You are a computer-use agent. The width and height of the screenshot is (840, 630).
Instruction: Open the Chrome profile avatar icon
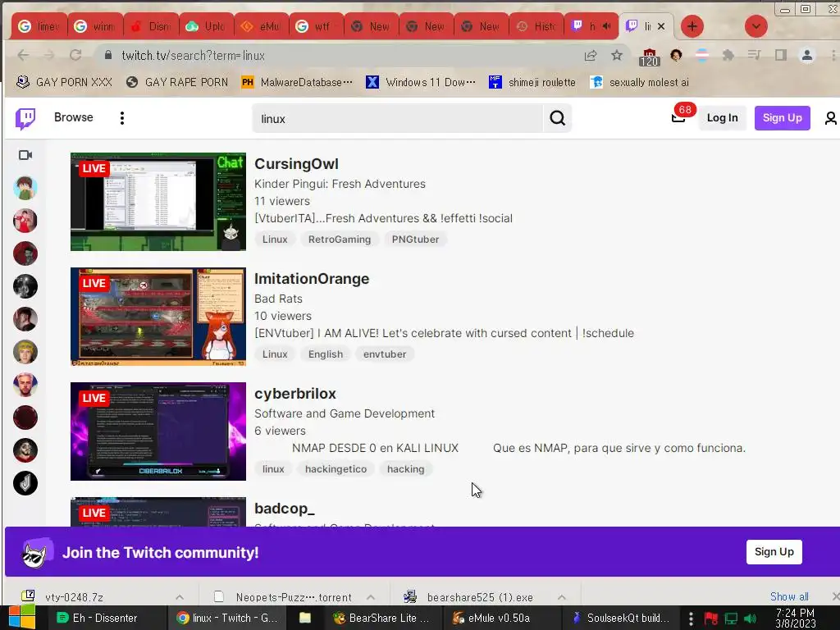(807, 55)
